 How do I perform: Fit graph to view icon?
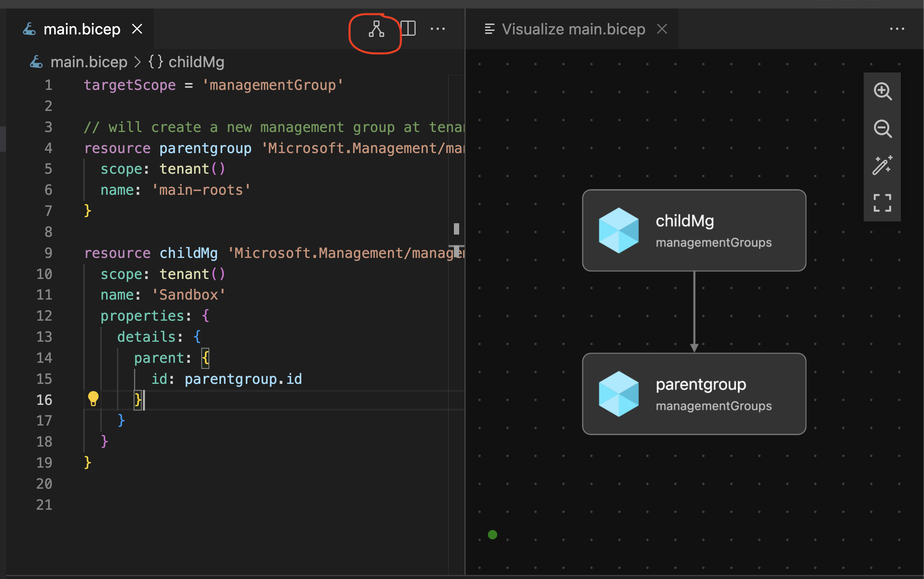882,203
